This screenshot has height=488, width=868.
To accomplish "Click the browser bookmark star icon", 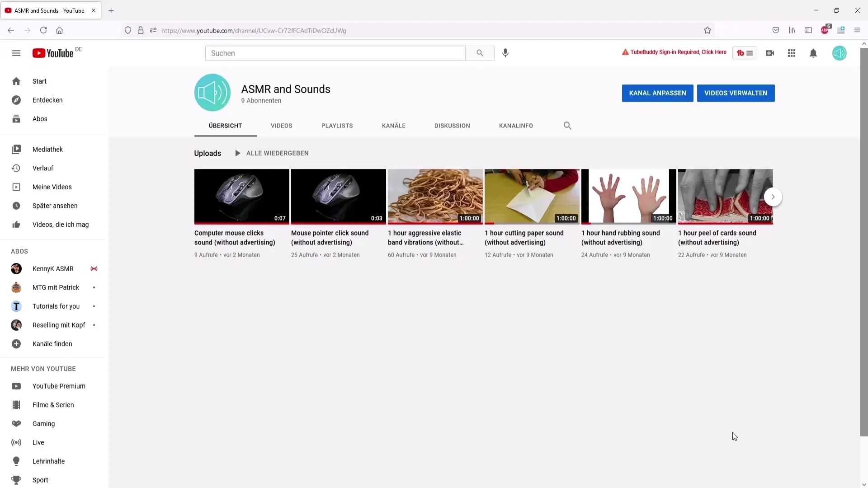I will click(708, 30).
